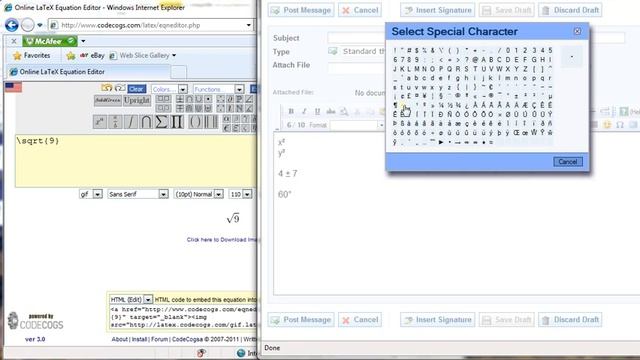Click the redo icon in equation editor

tap(120, 88)
